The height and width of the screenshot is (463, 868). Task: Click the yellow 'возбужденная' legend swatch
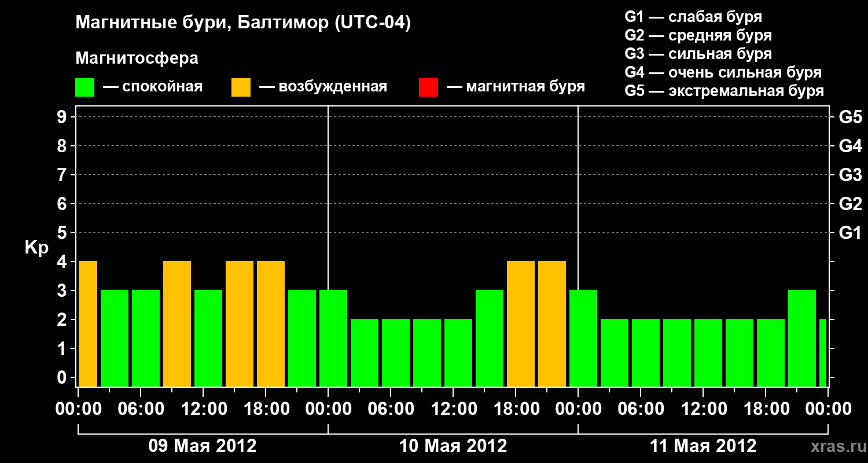point(241,87)
